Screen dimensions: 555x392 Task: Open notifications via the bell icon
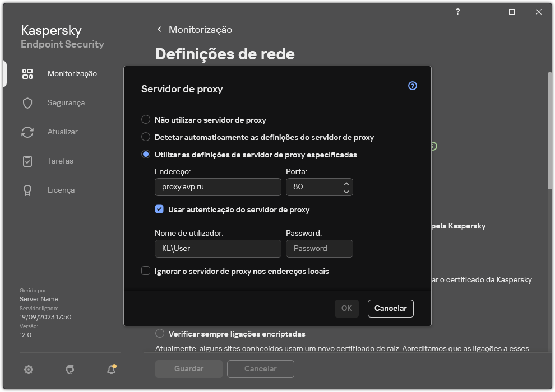(111, 370)
